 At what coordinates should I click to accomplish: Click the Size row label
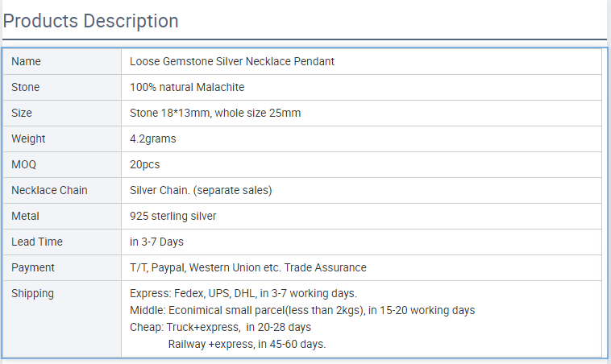pos(22,113)
